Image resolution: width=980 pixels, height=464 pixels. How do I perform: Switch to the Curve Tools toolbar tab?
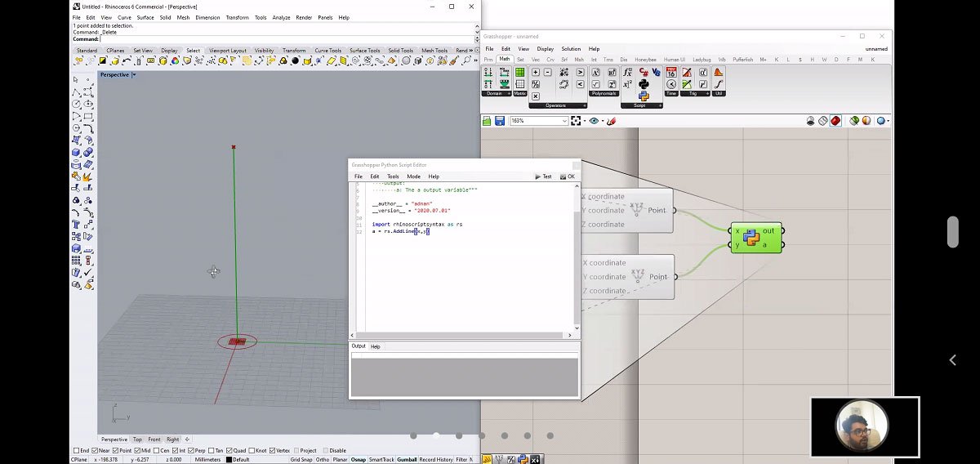327,51
